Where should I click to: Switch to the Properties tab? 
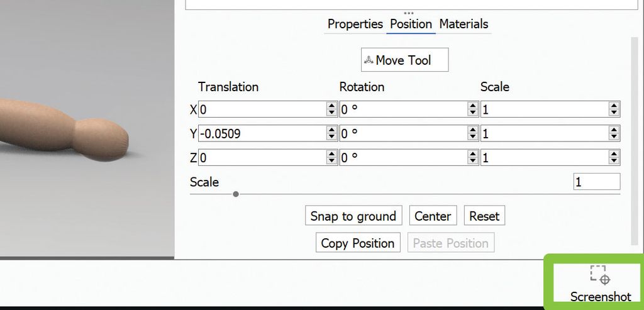(355, 24)
